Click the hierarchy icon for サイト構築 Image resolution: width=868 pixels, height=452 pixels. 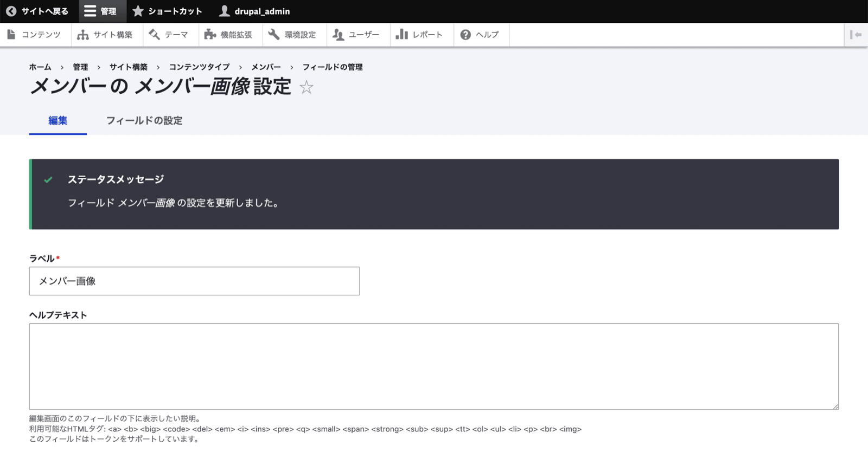(82, 35)
